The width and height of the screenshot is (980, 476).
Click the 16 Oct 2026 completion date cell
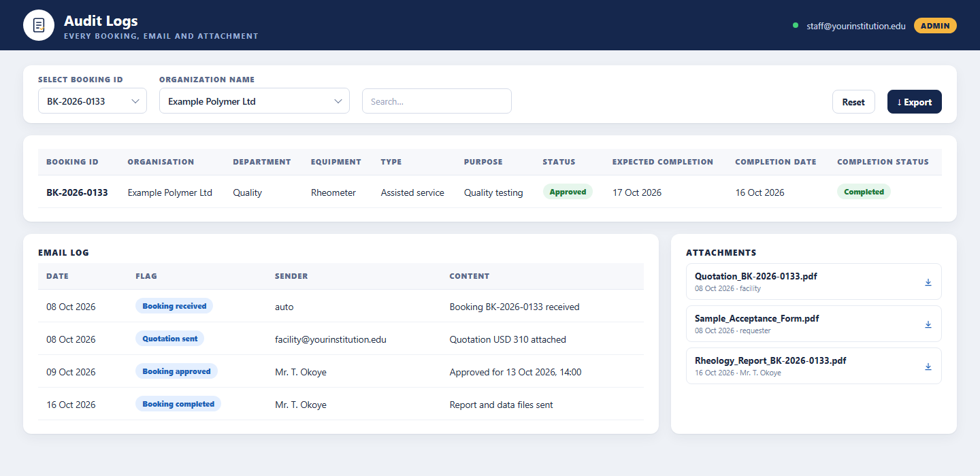click(x=760, y=192)
